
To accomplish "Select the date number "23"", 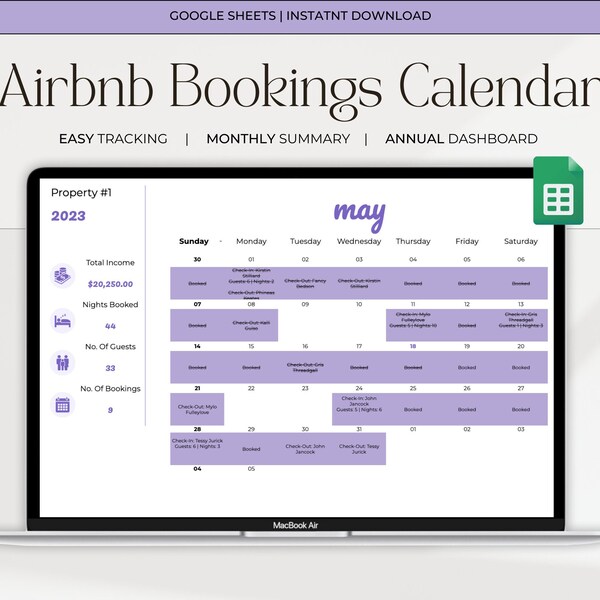I will (x=305, y=388).
